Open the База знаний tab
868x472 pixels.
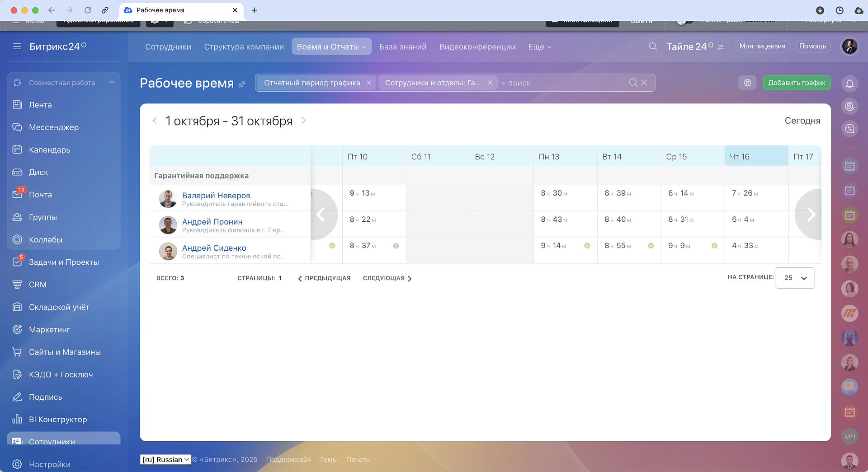coord(403,47)
